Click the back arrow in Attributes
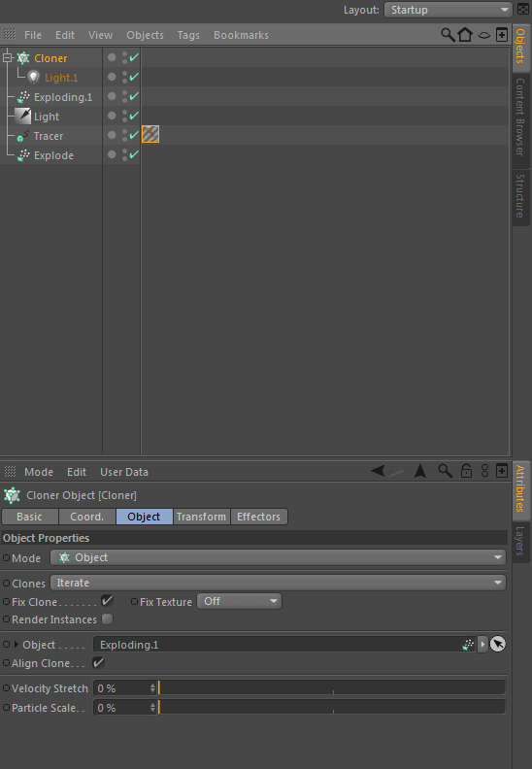 coord(378,471)
